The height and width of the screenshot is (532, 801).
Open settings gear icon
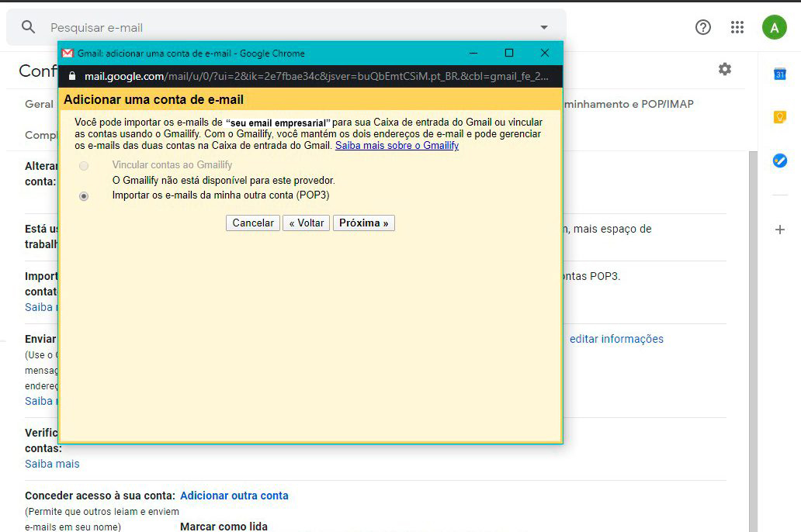click(x=724, y=69)
